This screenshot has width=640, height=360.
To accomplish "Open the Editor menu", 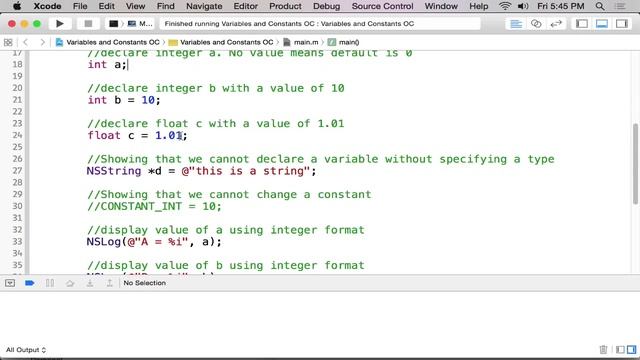I will click(245, 6).
